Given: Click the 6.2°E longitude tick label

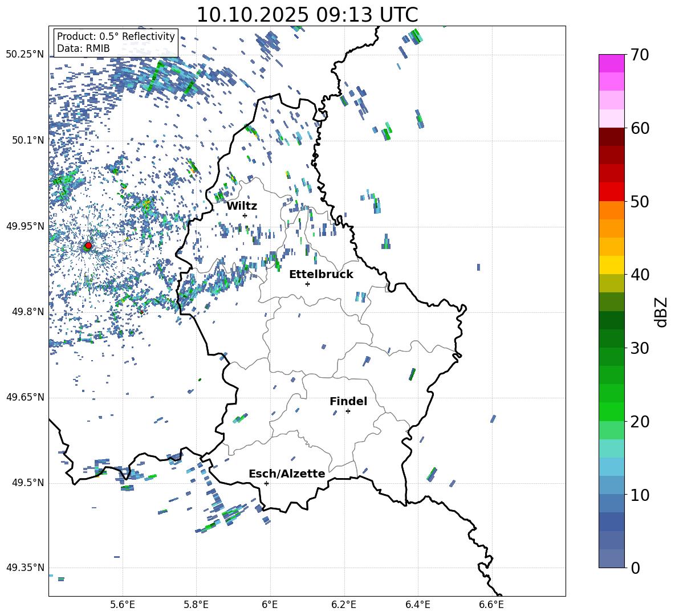Looking at the screenshot, I should point(344,604).
